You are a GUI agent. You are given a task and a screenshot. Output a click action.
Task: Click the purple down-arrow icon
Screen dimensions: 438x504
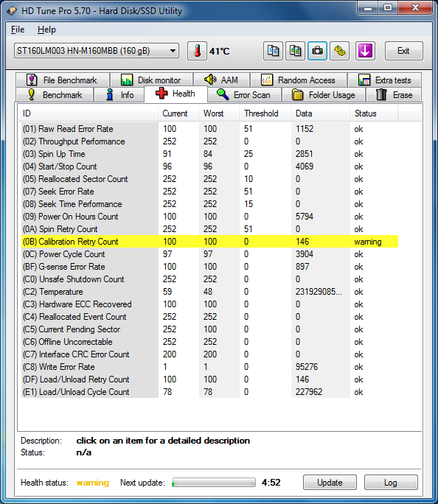pyautogui.click(x=365, y=51)
